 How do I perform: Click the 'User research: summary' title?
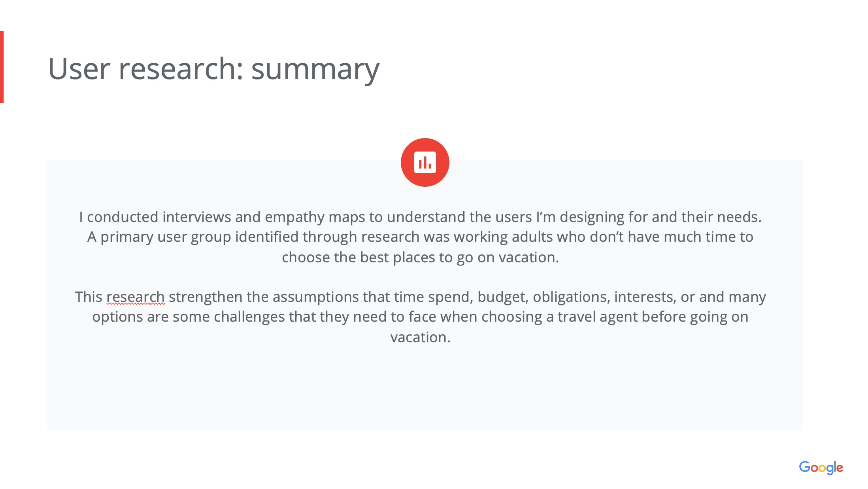point(213,69)
